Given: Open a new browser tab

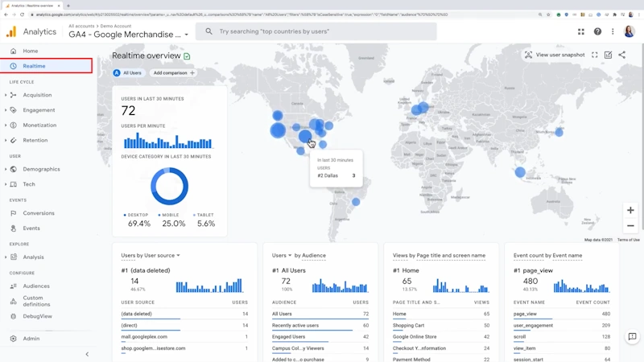Looking at the screenshot, I should click(x=68, y=6).
